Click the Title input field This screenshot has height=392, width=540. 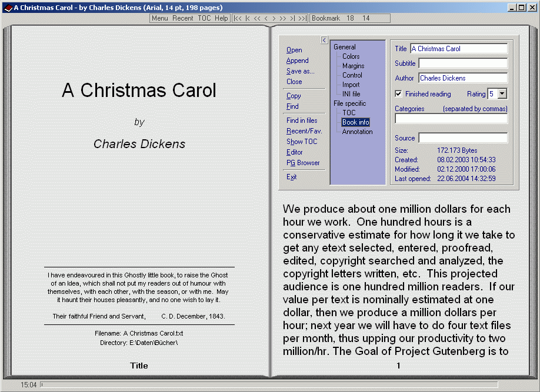[x=459, y=49]
